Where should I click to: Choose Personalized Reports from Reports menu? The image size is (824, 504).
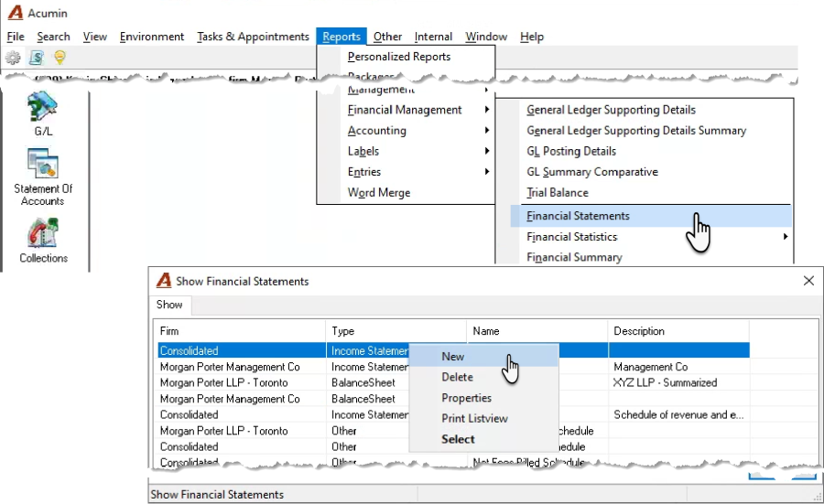pos(406,57)
